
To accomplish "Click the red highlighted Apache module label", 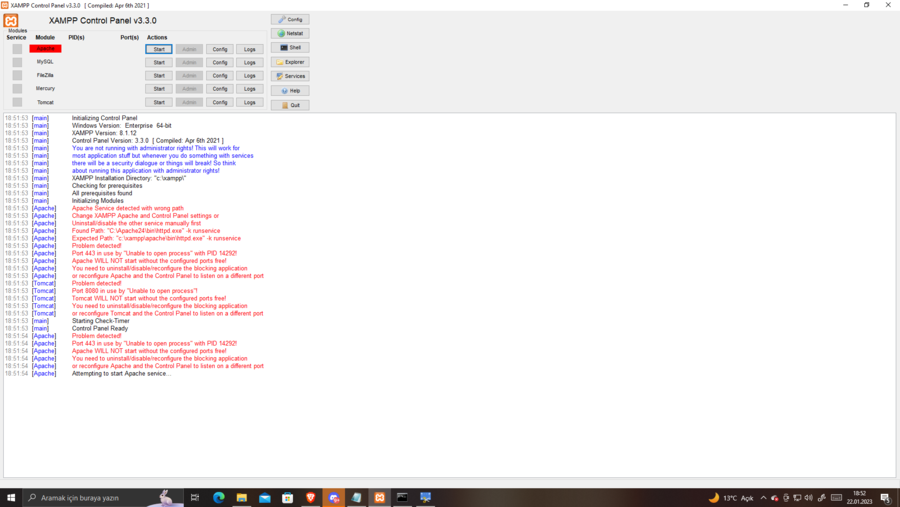I will [45, 49].
